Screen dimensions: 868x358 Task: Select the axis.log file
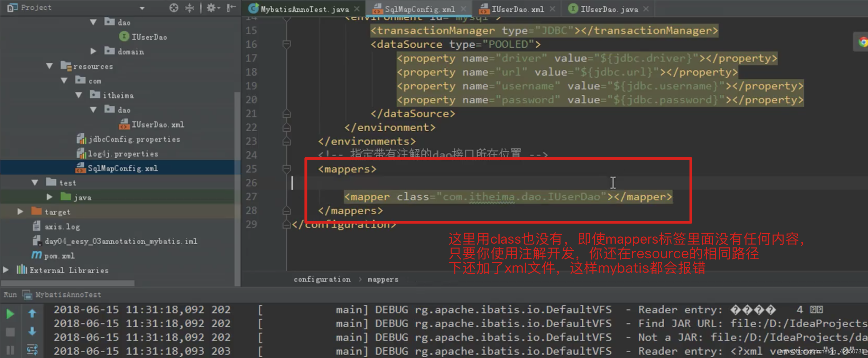point(62,227)
